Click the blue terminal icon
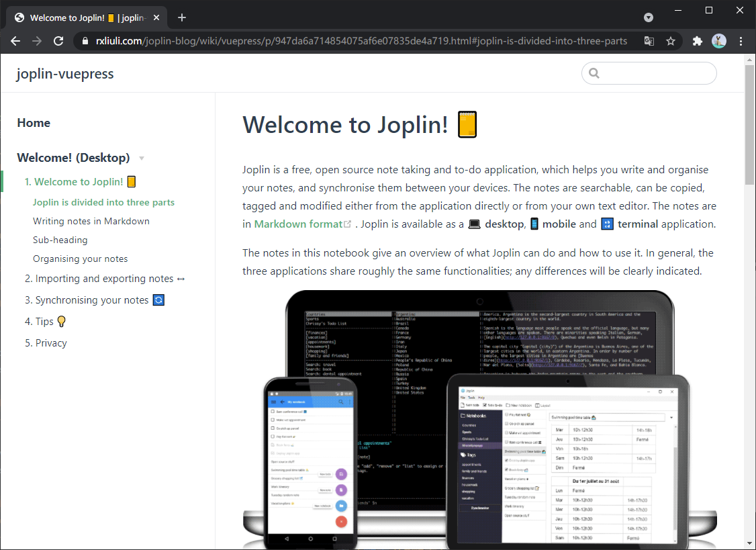 coord(608,224)
